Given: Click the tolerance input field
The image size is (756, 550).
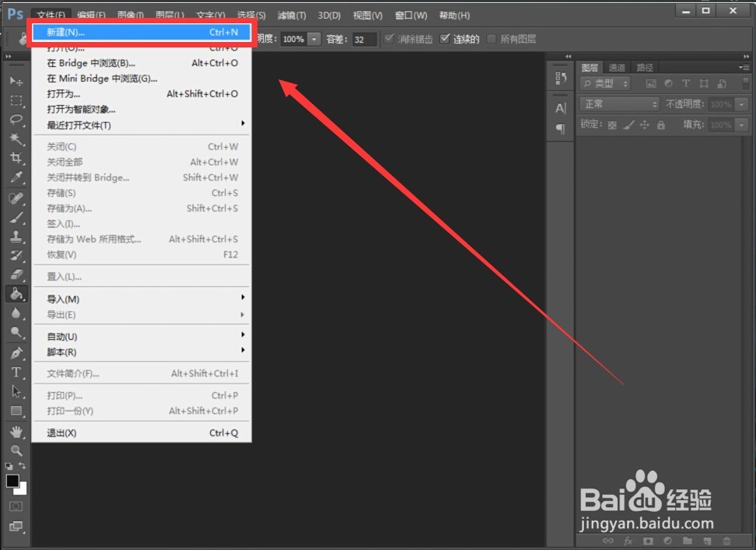Looking at the screenshot, I should tap(364, 39).
